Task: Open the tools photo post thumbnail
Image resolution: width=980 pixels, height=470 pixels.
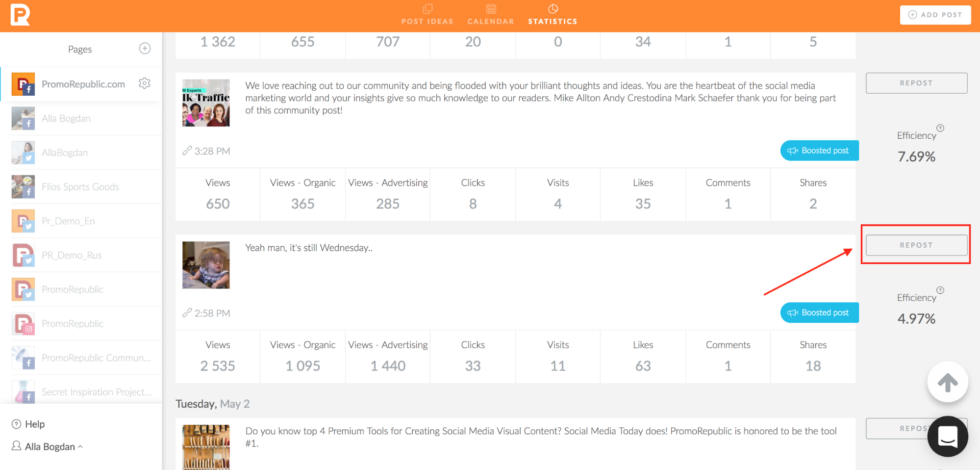Action: (206, 447)
